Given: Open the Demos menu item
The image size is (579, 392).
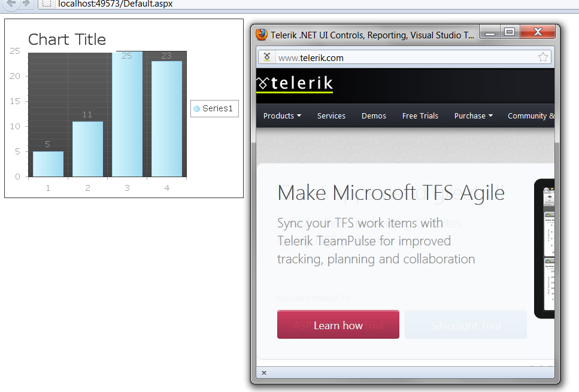Looking at the screenshot, I should tap(374, 116).
